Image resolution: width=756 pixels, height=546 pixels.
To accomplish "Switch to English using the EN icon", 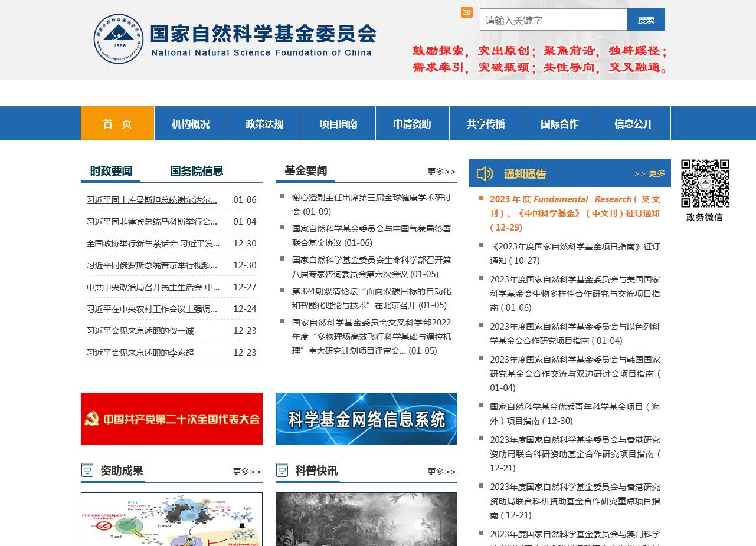I will [467, 12].
